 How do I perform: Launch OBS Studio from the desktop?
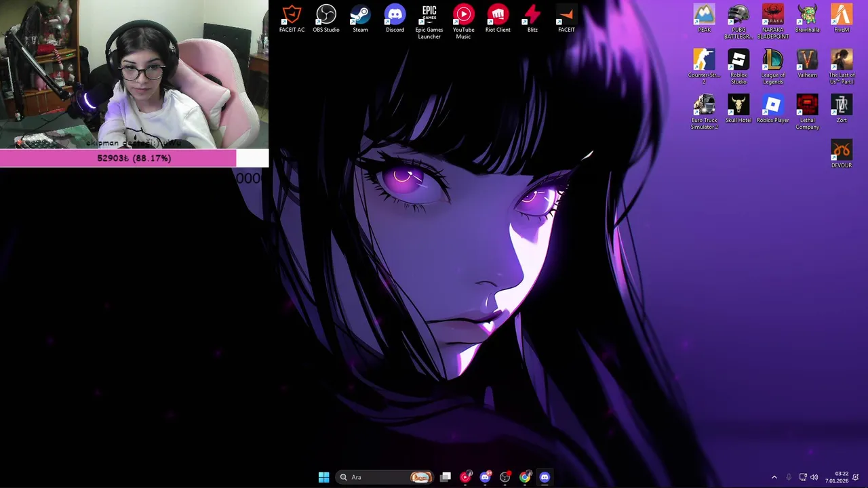pyautogui.click(x=326, y=19)
